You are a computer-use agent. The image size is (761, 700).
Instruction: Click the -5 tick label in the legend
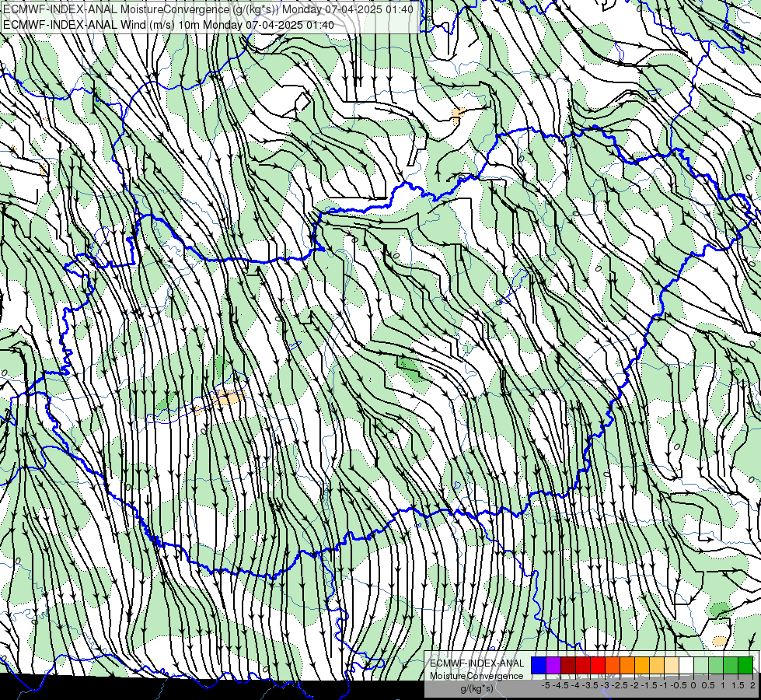point(546,685)
